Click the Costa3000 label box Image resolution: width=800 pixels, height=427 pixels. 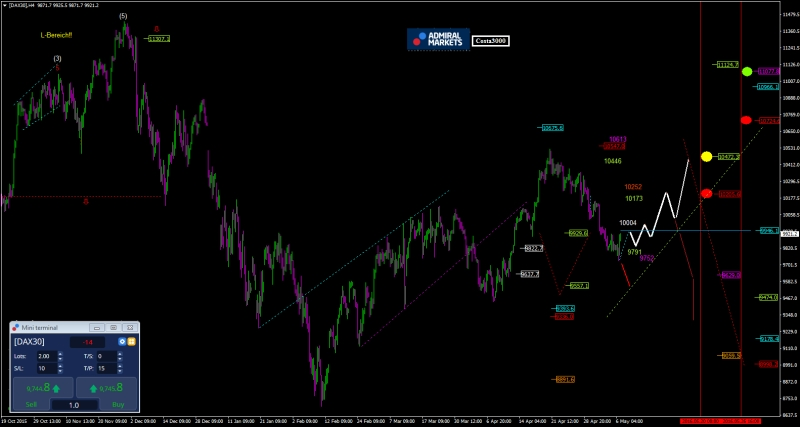click(491, 39)
